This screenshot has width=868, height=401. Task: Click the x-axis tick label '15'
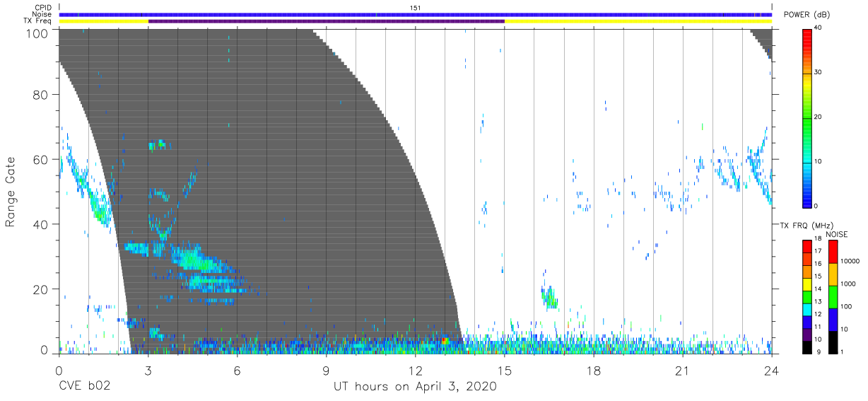pos(504,370)
